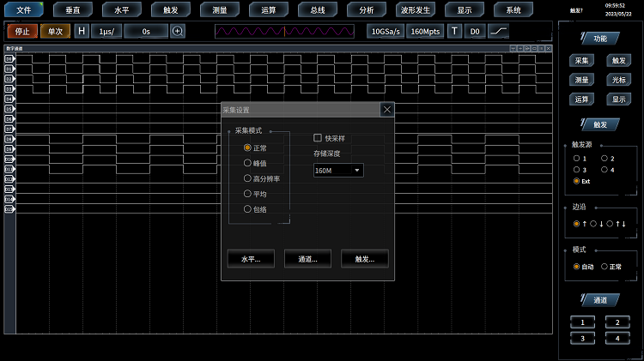Click the 停止 stop button

click(22, 31)
